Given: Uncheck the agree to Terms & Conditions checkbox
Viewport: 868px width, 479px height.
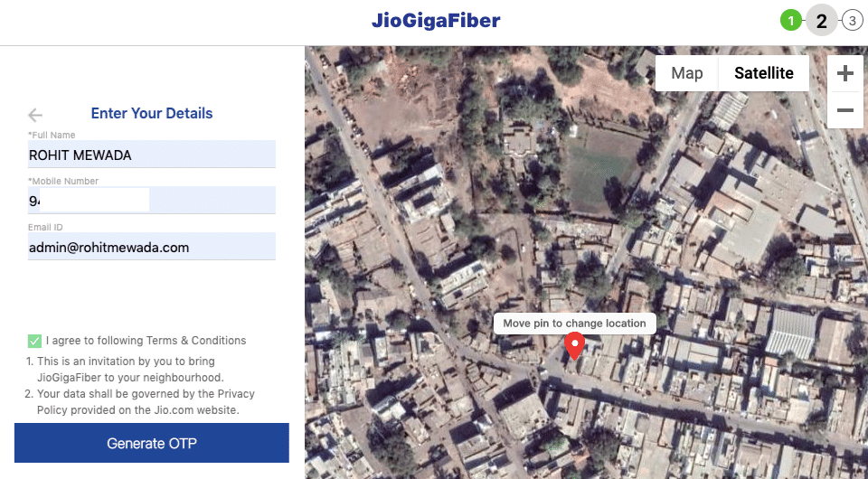Looking at the screenshot, I should 34,341.
